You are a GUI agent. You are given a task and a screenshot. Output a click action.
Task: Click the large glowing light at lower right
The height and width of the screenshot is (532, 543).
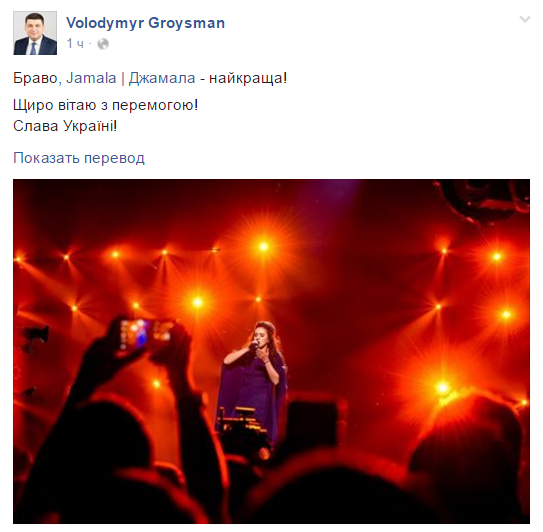point(443,387)
